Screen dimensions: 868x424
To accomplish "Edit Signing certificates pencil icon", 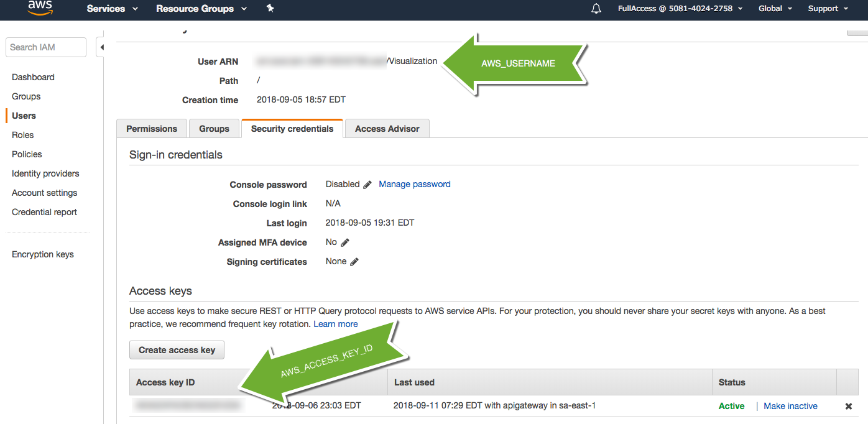I will click(354, 262).
